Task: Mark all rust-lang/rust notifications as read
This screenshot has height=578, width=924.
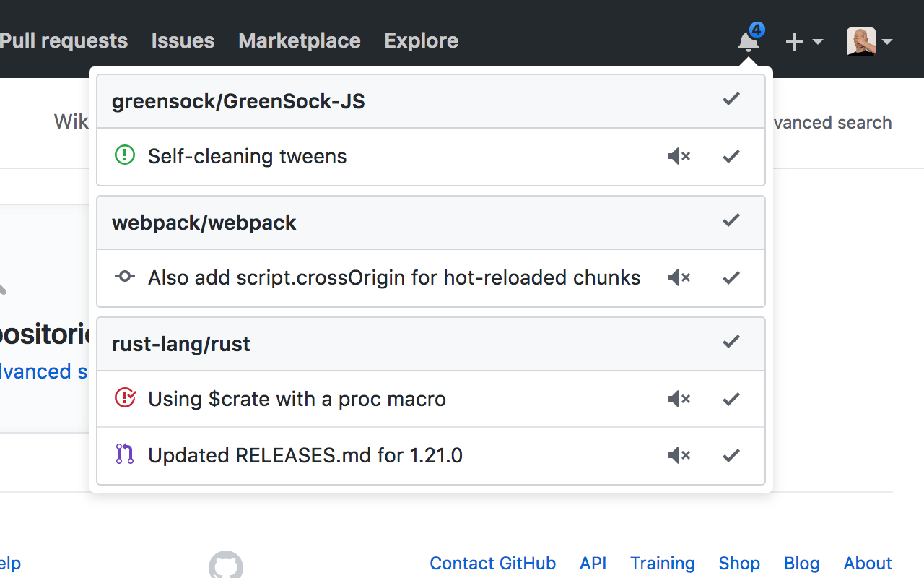Action: [x=731, y=342]
